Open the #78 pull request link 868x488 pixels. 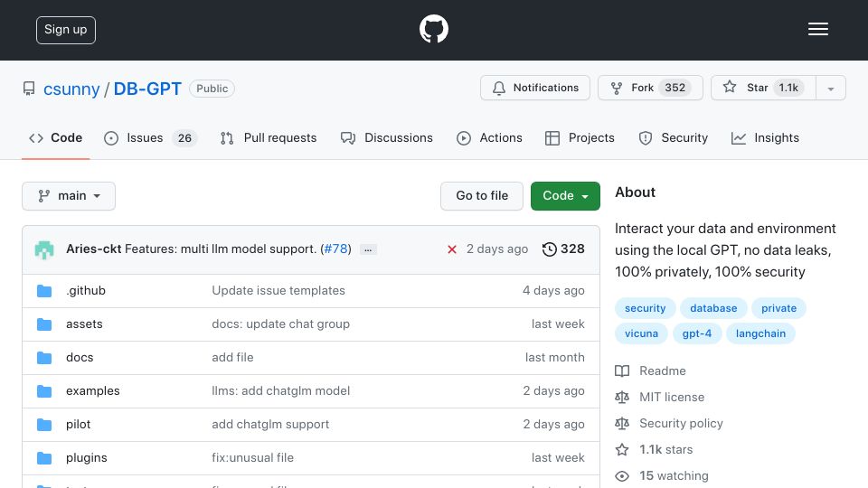pos(335,249)
